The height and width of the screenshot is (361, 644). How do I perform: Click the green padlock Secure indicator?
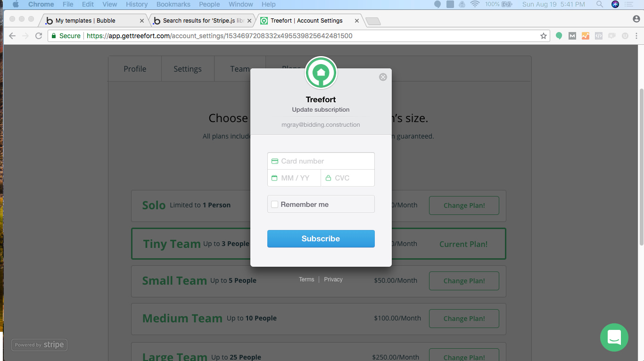66,36
